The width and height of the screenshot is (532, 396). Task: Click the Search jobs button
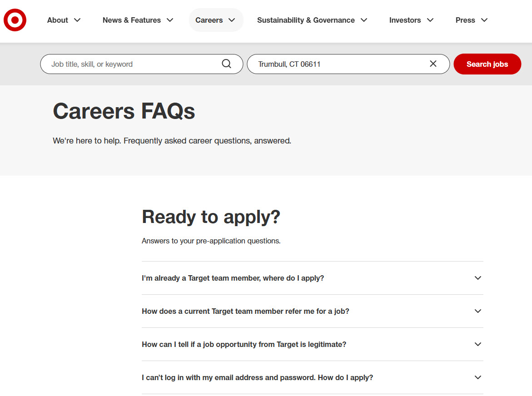[487, 64]
